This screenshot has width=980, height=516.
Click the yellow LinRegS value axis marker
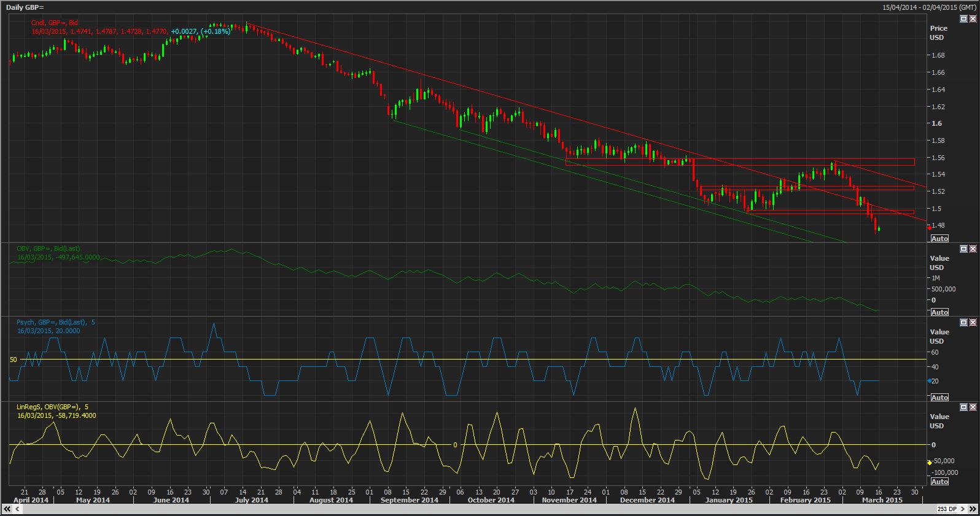click(929, 462)
